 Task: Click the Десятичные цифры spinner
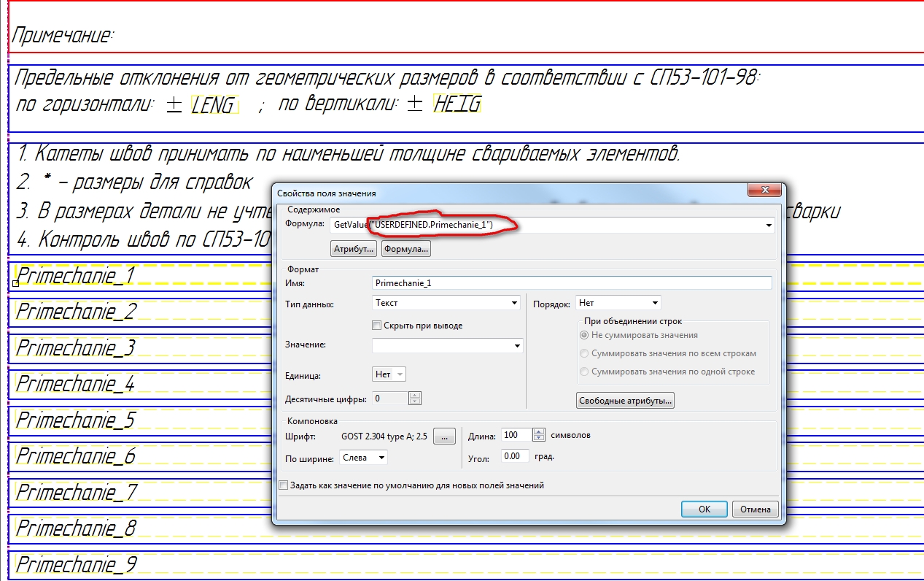point(415,399)
